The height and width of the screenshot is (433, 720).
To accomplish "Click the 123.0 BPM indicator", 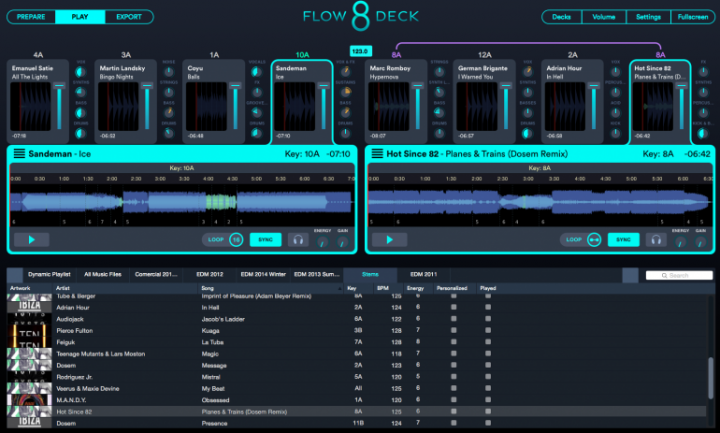I will point(360,51).
